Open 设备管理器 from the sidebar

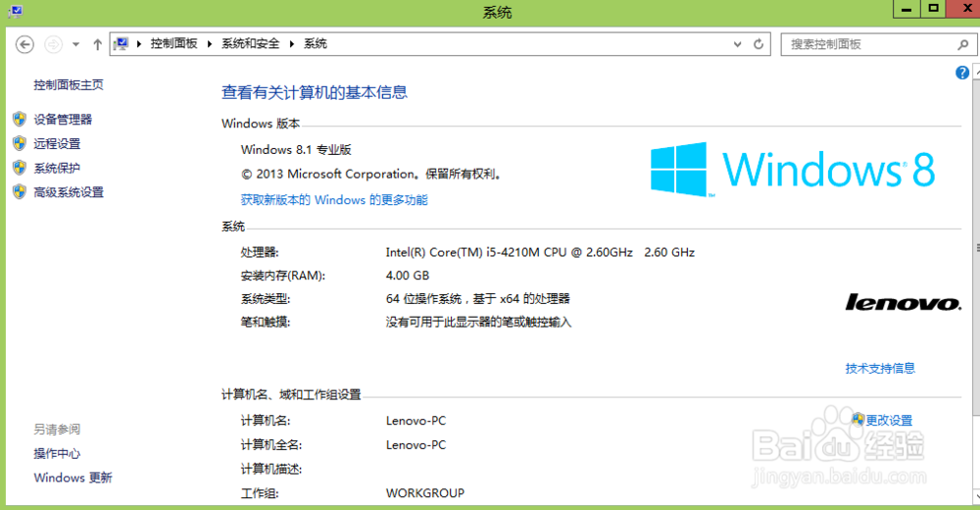click(x=63, y=120)
